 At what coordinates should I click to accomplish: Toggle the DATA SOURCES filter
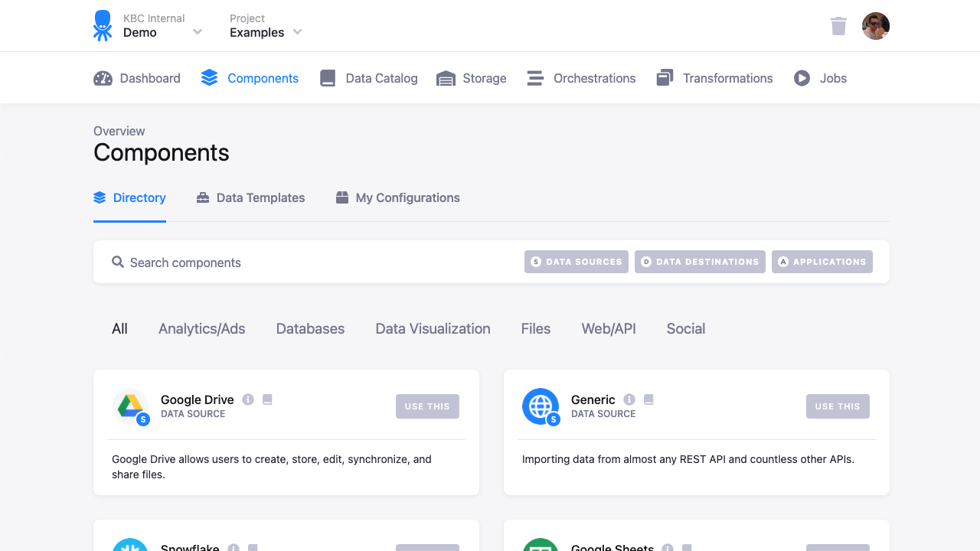point(576,261)
